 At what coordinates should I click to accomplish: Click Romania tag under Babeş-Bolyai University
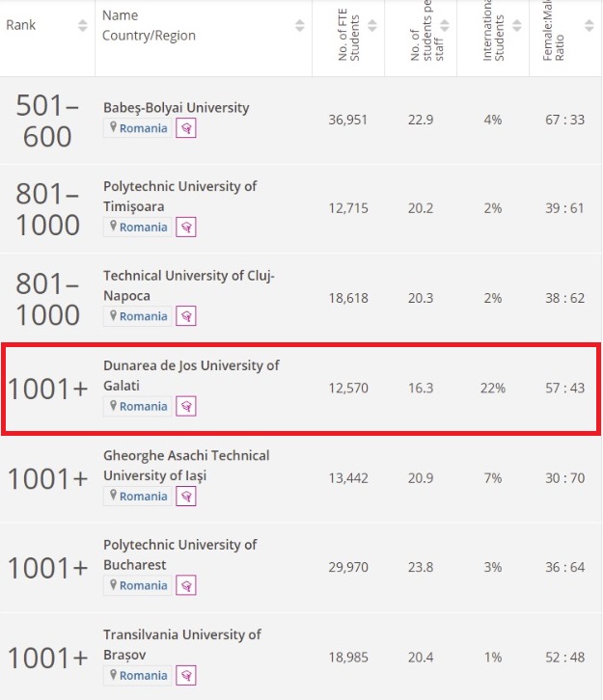(138, 128)
